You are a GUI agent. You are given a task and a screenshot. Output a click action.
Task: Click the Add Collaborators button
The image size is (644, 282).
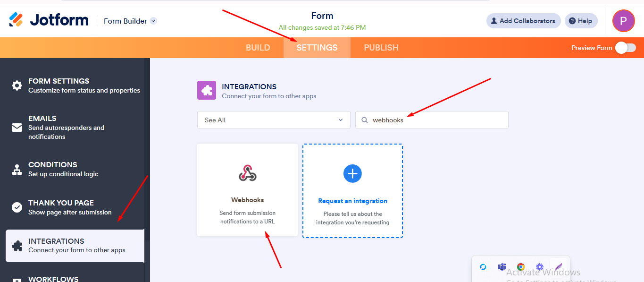523,21
